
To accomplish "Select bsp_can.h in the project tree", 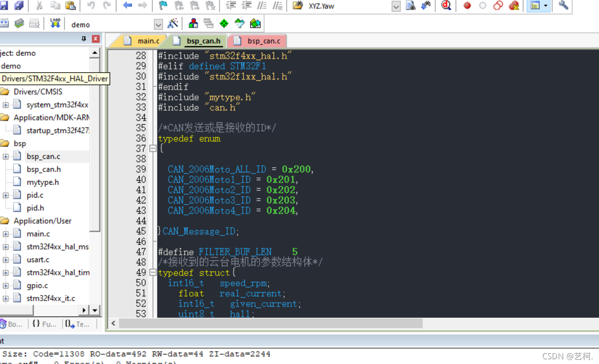I will click(x=43, y=169).
